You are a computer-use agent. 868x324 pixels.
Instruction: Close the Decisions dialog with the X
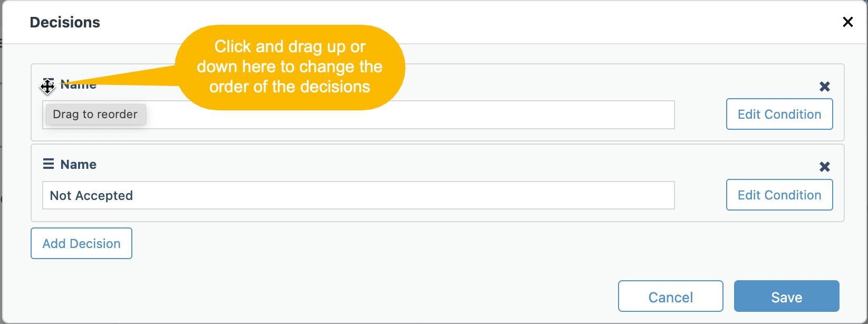847,22
